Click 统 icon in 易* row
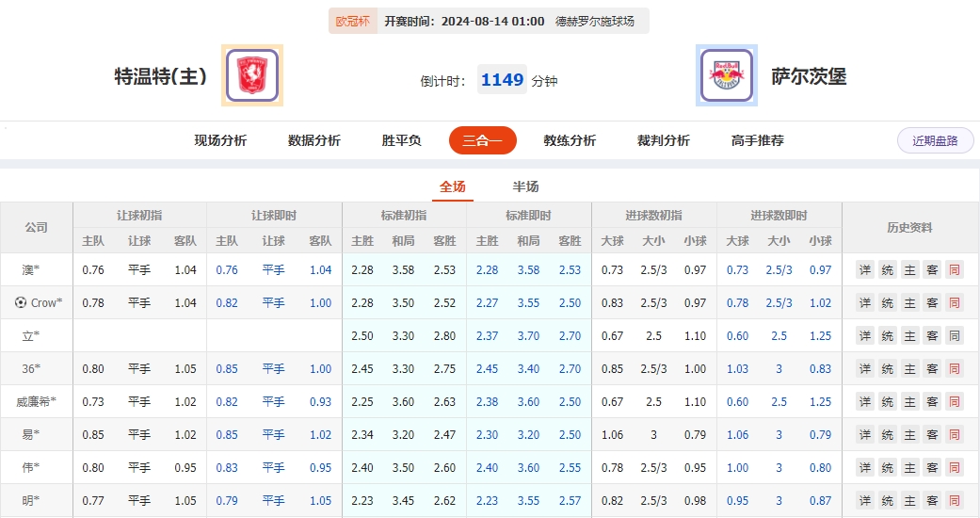Viewport: 980px width, 518px height. tap(888, 435)
